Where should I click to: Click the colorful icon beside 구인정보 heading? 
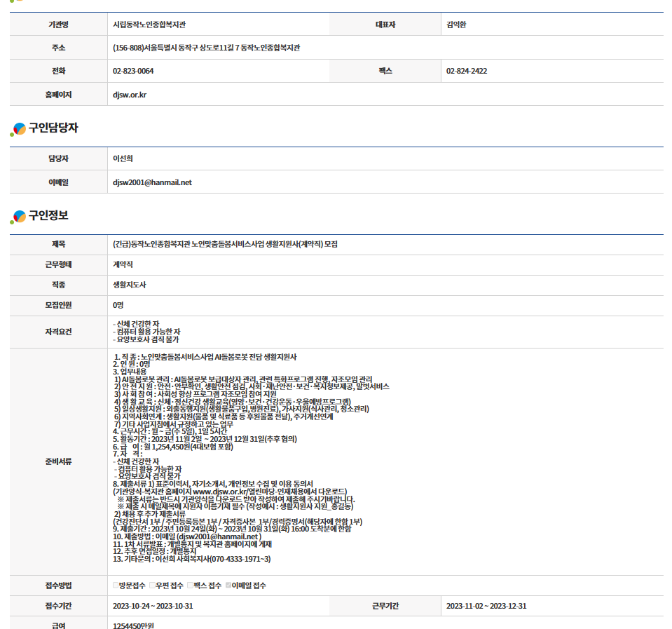[18, 217]
